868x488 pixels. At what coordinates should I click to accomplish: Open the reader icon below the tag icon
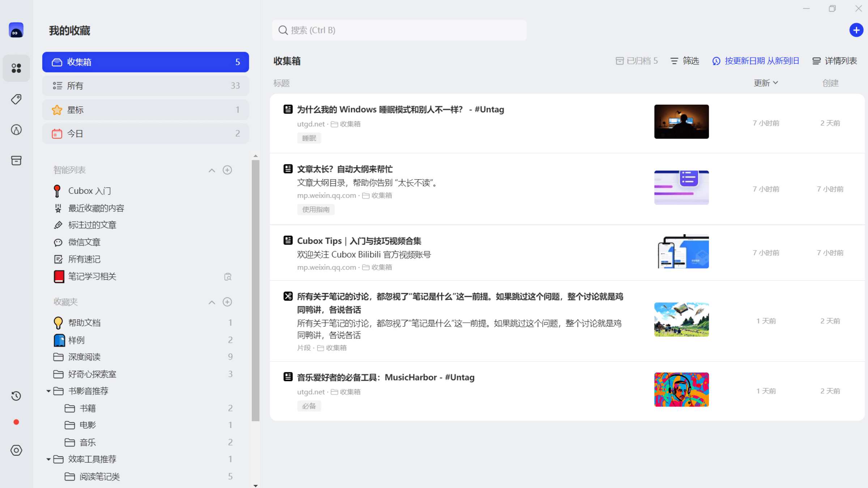click(16, 130)
